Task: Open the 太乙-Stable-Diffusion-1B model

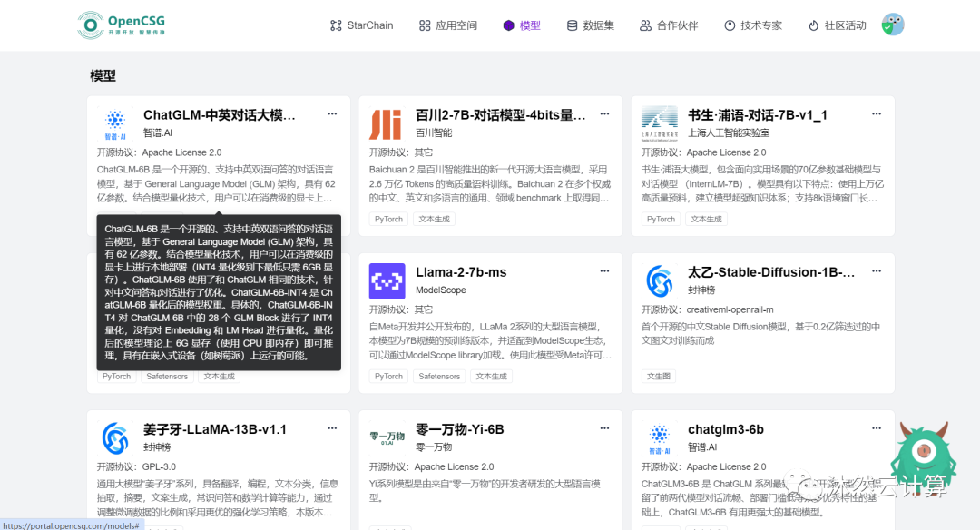Action: click(771, 272)
